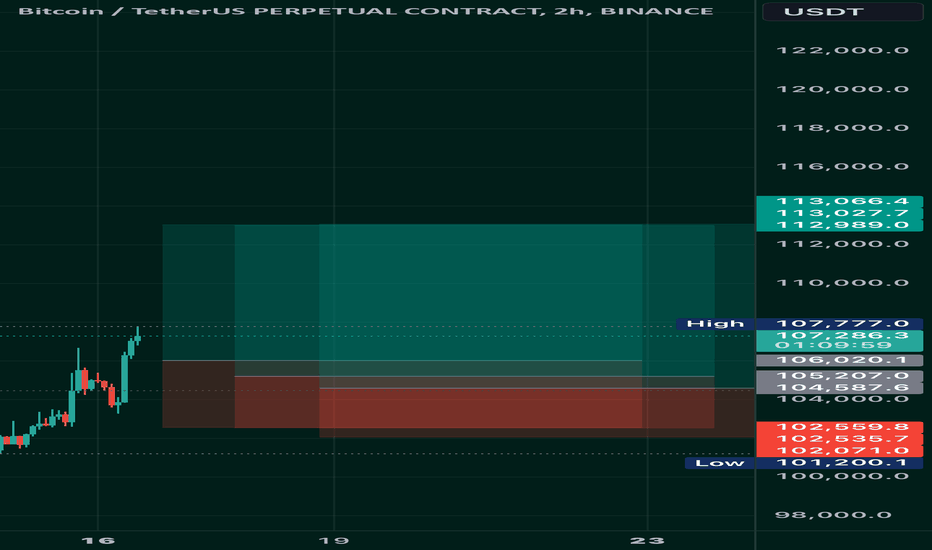This screenshot has height=550, width=932.
Task: Select the 113,066.4 target price label
Action: (x=839, y=202)
